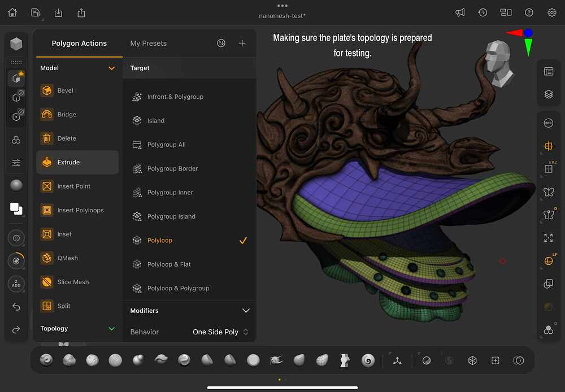Tap the checkmark beside Polyloop
Screen dimensions: 565x392
(x=243, y=240)
